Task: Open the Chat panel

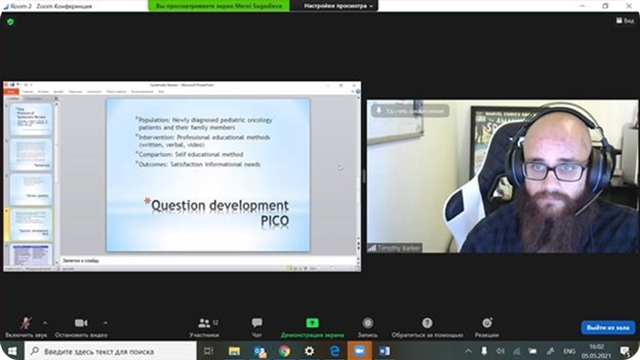Action: (257, 323)
